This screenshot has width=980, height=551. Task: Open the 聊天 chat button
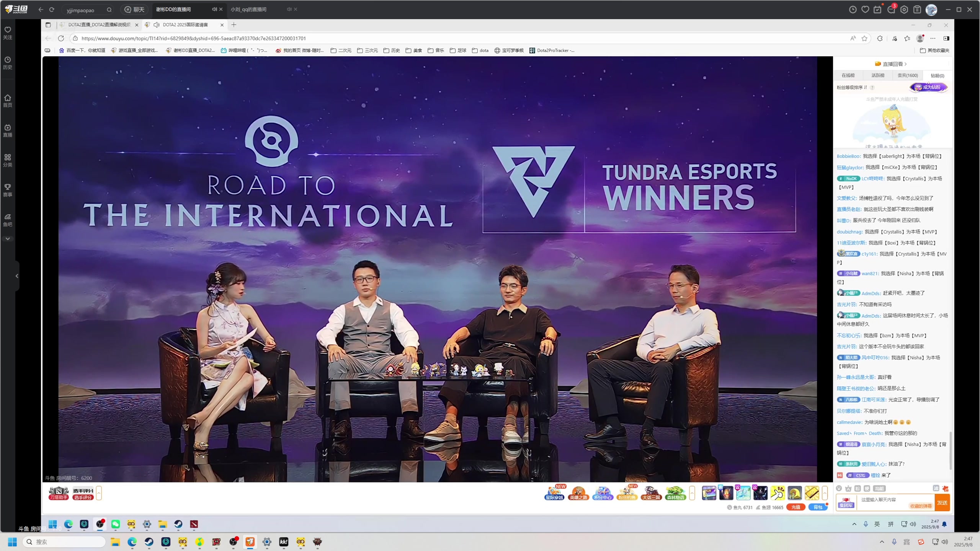(135, 10)
